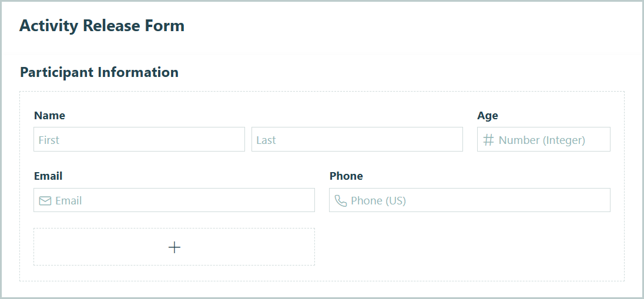Click the Name field label

coord(49,116)
